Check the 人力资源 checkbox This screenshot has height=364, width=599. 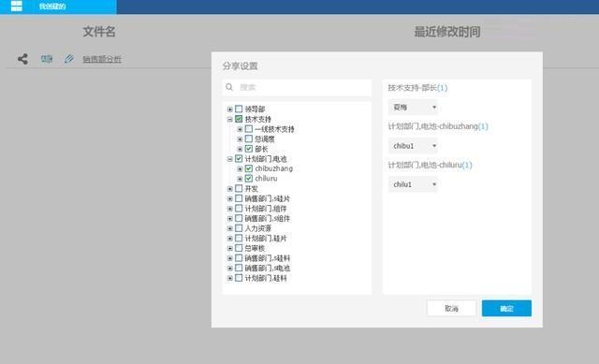239,228
